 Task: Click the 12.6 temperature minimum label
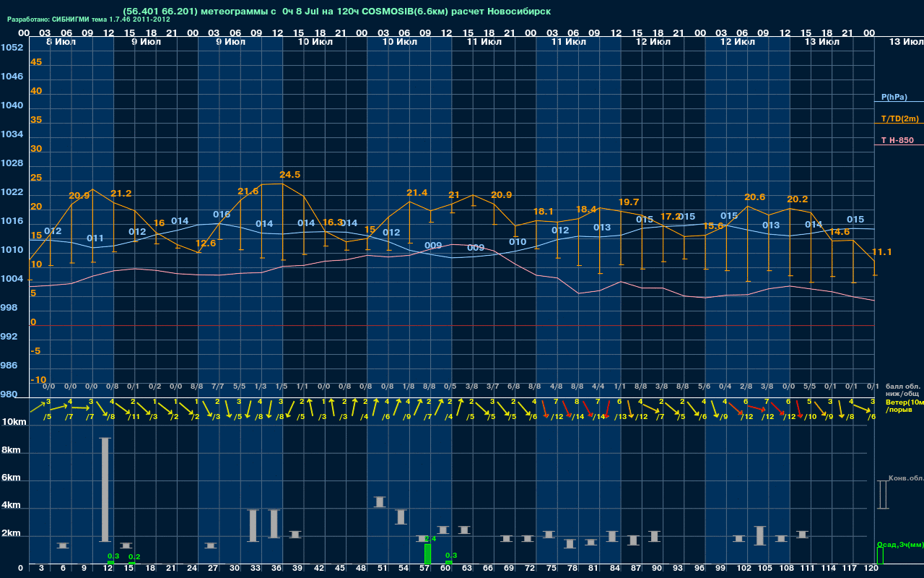[x=206, y=243]
